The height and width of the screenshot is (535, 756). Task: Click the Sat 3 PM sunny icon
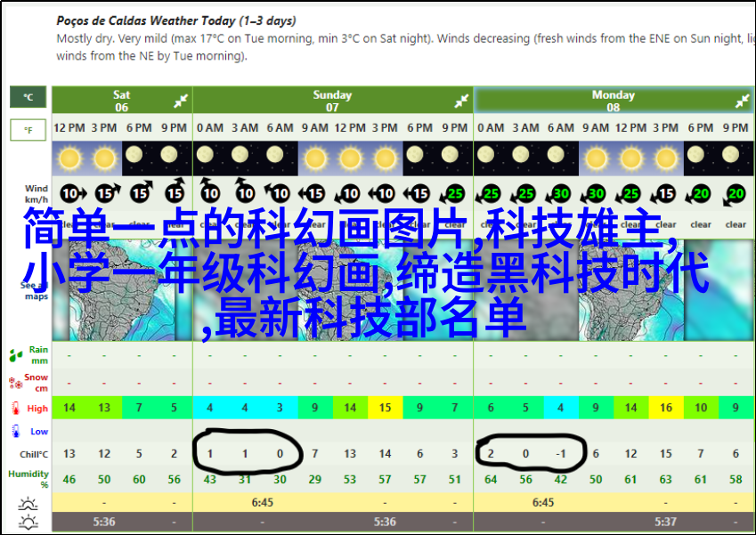tap(104, 158)
